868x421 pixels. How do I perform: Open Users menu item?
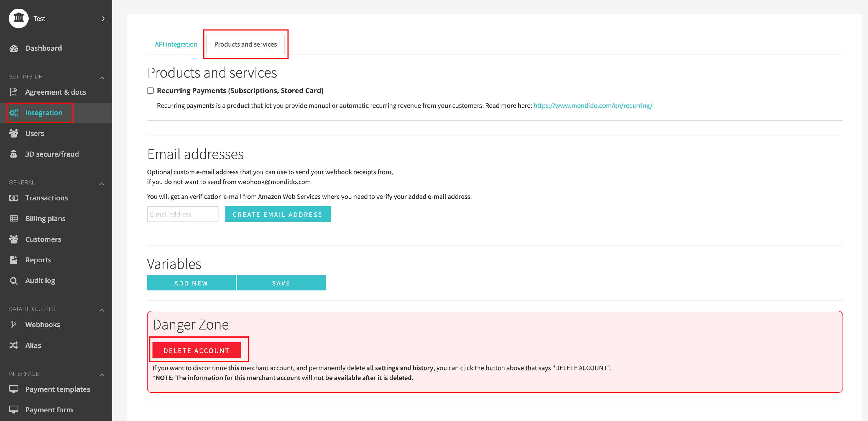[x=35, y=133]
